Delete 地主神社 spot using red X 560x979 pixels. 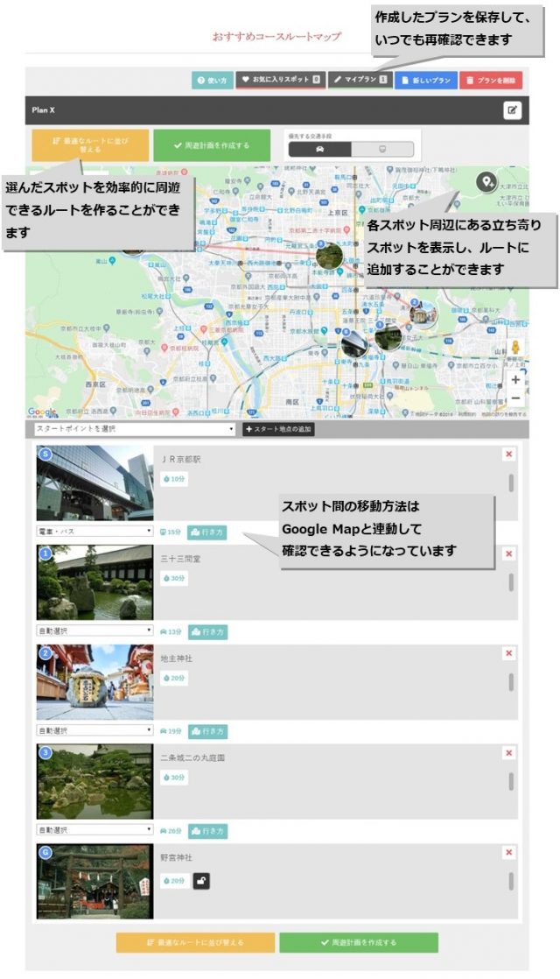pos(508,653)
